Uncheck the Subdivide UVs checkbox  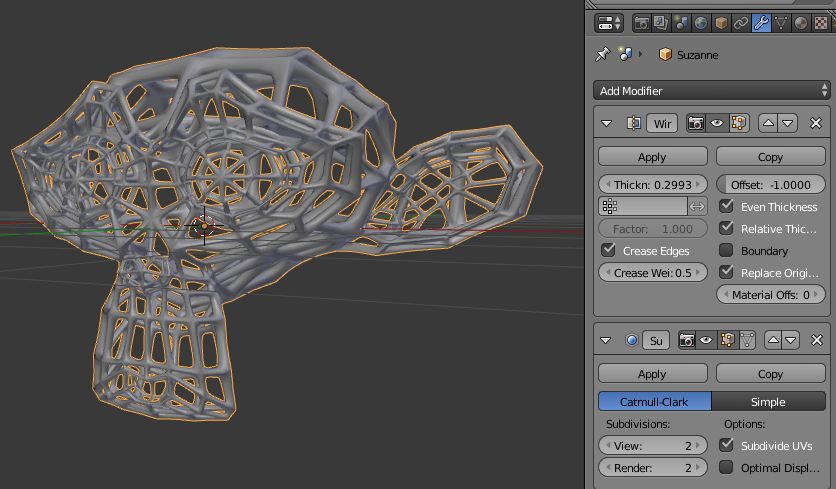(726, 445)
